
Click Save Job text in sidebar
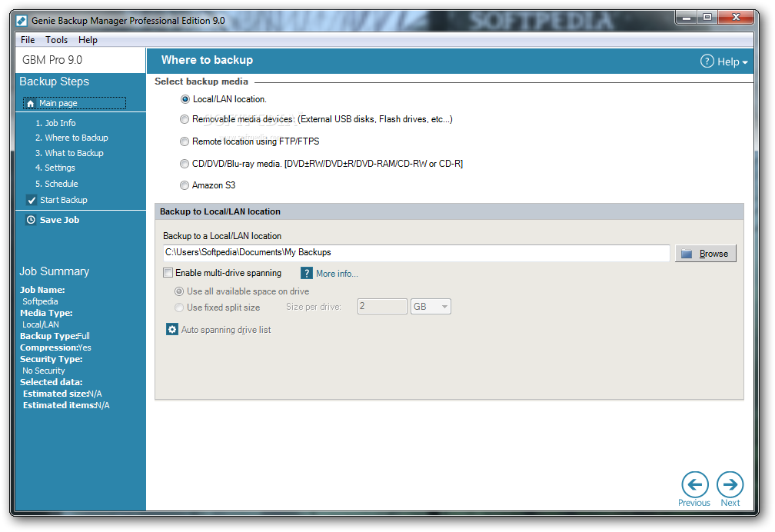[x=59, y=220]
